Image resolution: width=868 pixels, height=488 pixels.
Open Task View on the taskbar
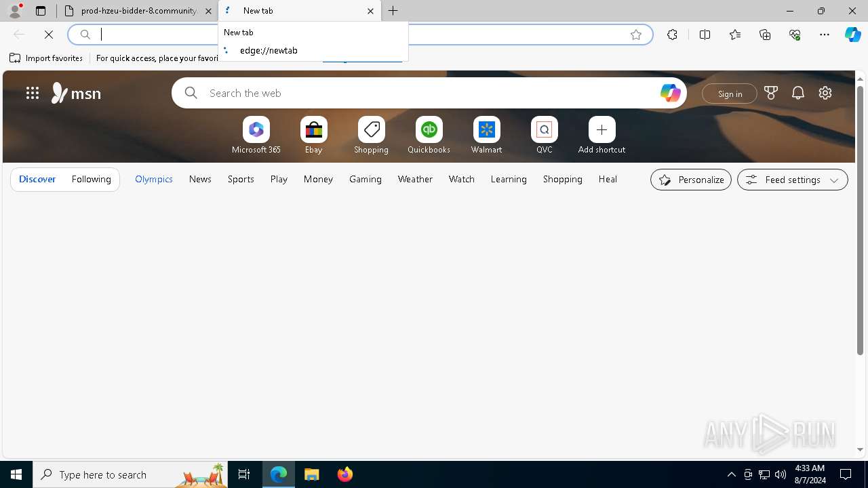pos(244,474)
